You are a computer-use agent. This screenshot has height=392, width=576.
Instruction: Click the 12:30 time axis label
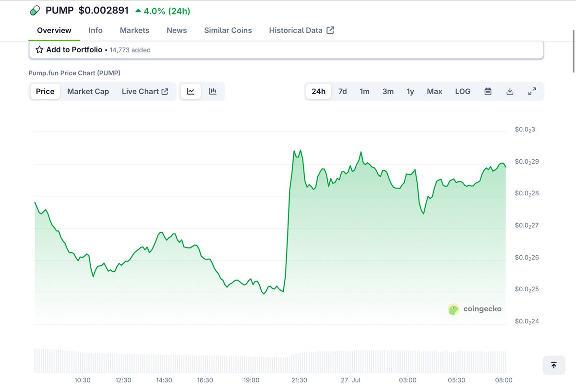click(123, 380)
